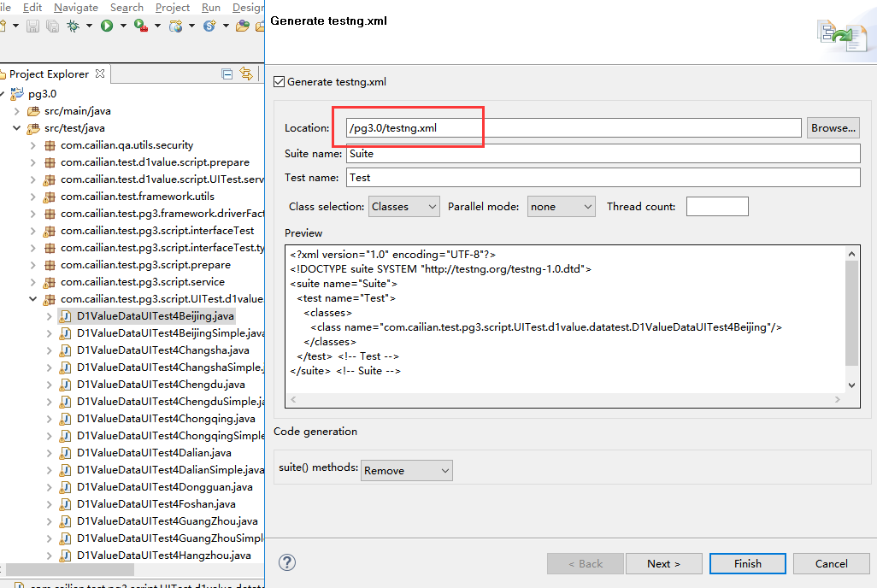The image size is (877, 588).
Task: Click the package icon of com.cailian.qa.utils.security
Action: tap(50, 145)
